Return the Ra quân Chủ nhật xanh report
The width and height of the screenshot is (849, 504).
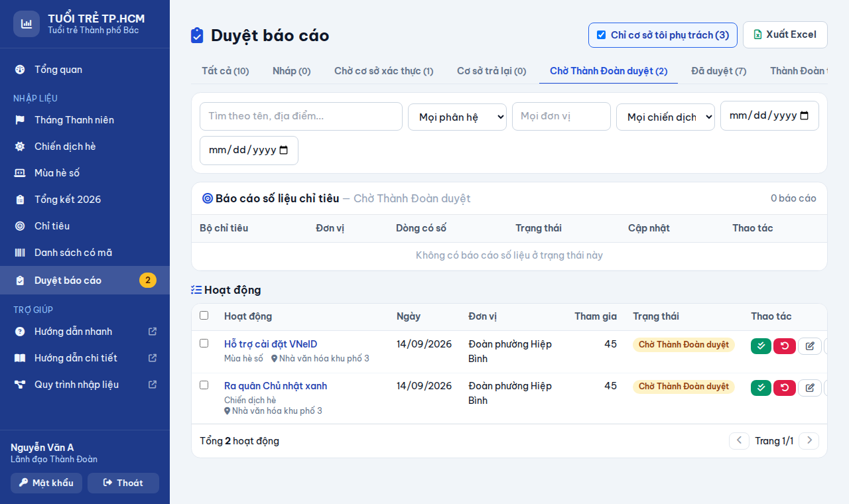pos(785,388)
